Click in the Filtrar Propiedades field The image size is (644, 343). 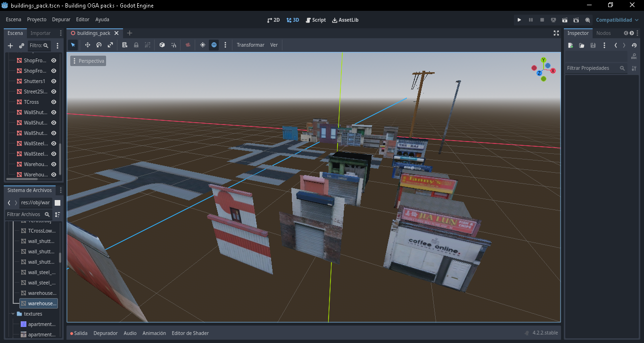coord(596,68)
